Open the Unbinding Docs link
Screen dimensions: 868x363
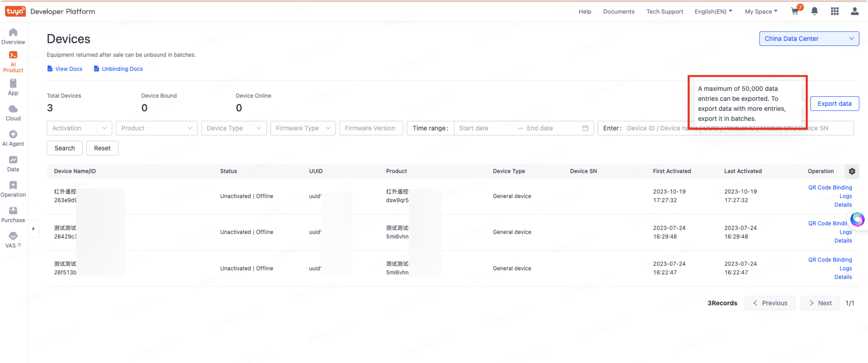coord(122,69)
